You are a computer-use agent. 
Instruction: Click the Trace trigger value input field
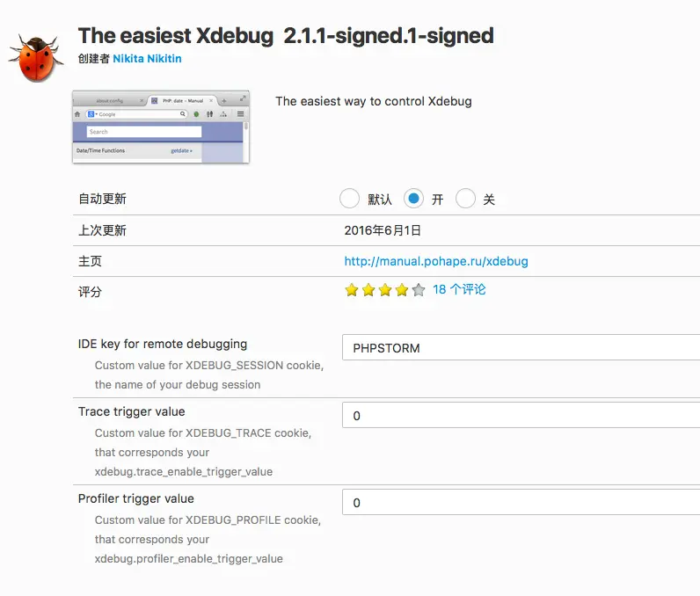click(521, 416)
